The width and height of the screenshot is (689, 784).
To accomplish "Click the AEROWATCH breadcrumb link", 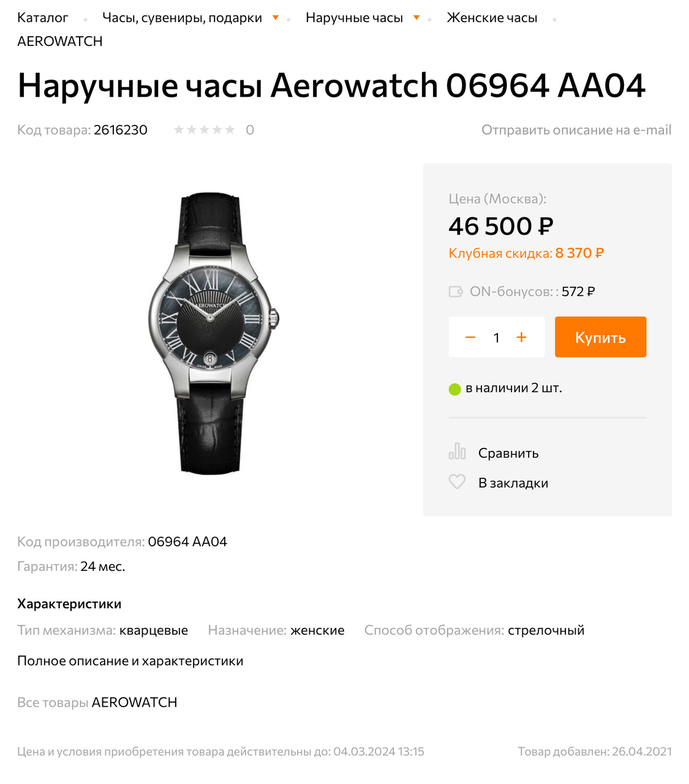I will (60, 41).
